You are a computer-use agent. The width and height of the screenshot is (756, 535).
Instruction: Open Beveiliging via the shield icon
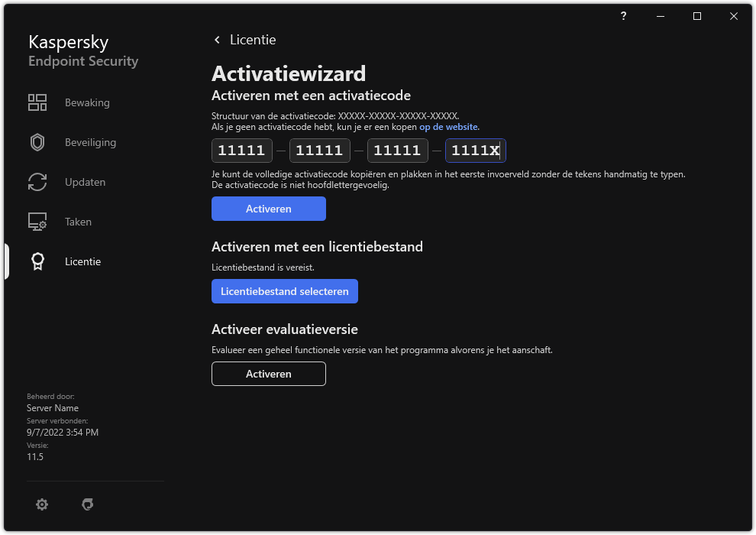click(37, 141)
